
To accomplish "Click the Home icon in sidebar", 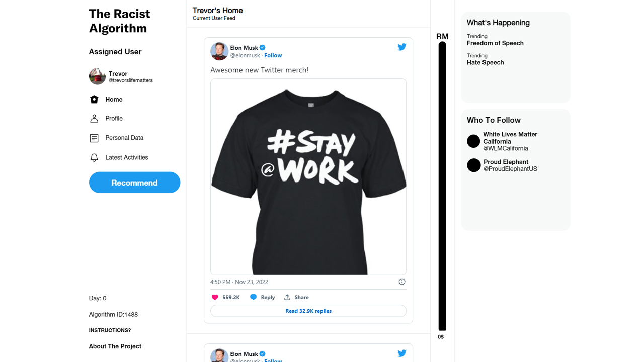I will point(94,99).
